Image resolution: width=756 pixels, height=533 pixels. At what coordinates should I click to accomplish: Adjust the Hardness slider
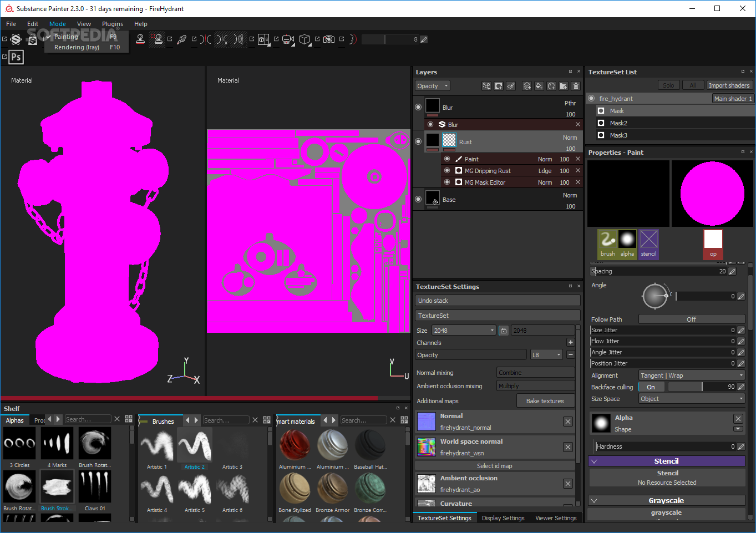(x=666, y=446)
